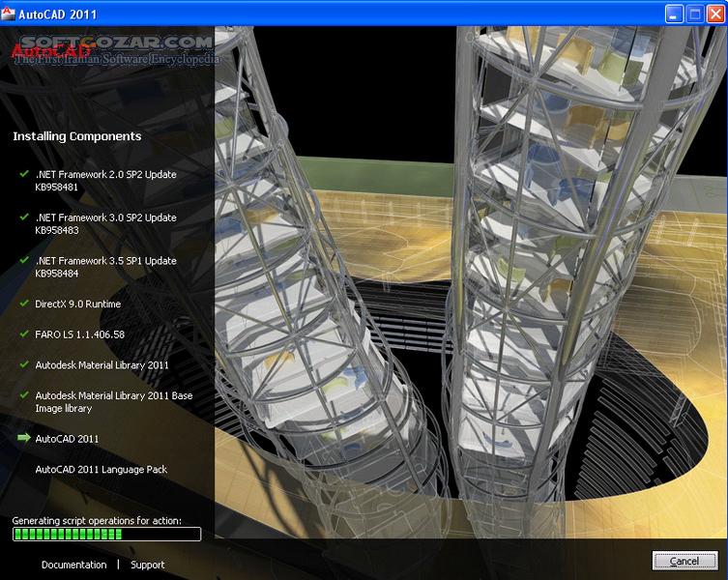Screen dimensions: 728x580
Task: Select the 'Autodesk Material Library 2011' component text
Action: point(102,365)
